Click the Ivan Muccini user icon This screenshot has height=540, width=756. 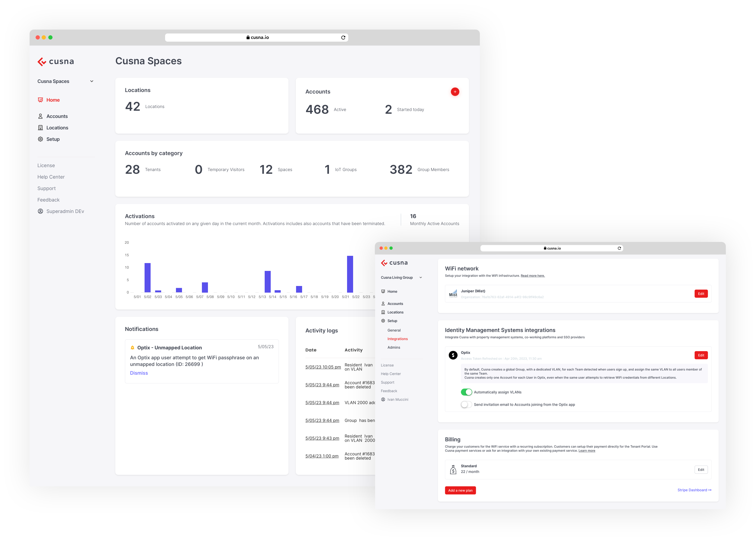(383, 399)
